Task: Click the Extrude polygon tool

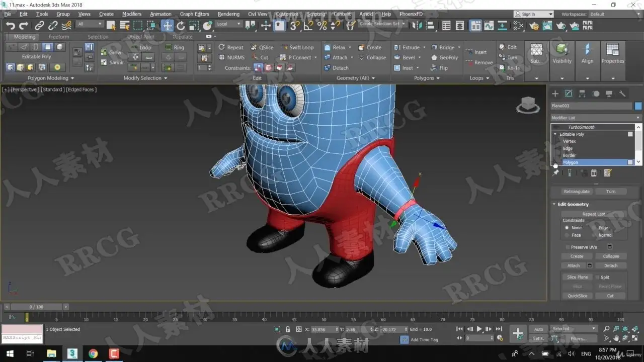Action: (x=411, y=47)
